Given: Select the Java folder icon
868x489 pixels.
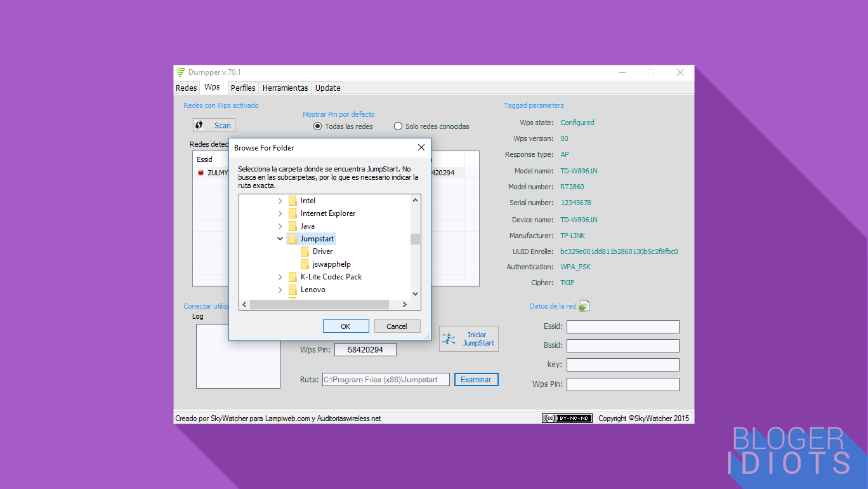Looking at the screenshot, I should click(x=293, y=226).
